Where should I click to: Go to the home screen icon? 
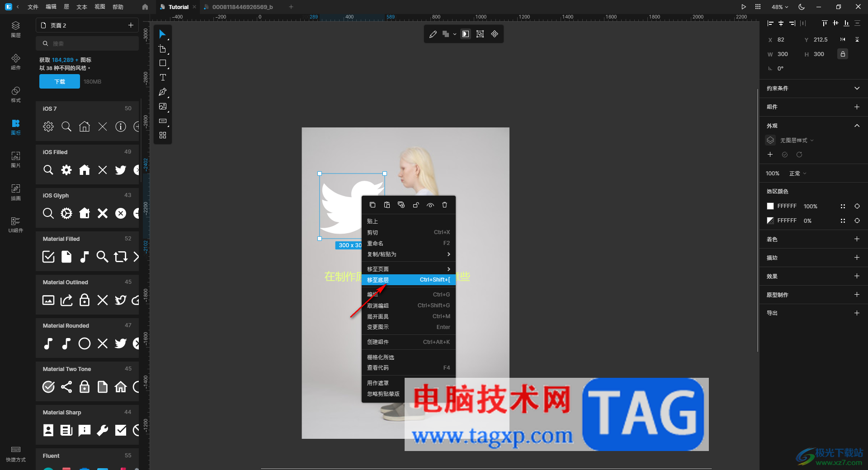tap(145, 7)
